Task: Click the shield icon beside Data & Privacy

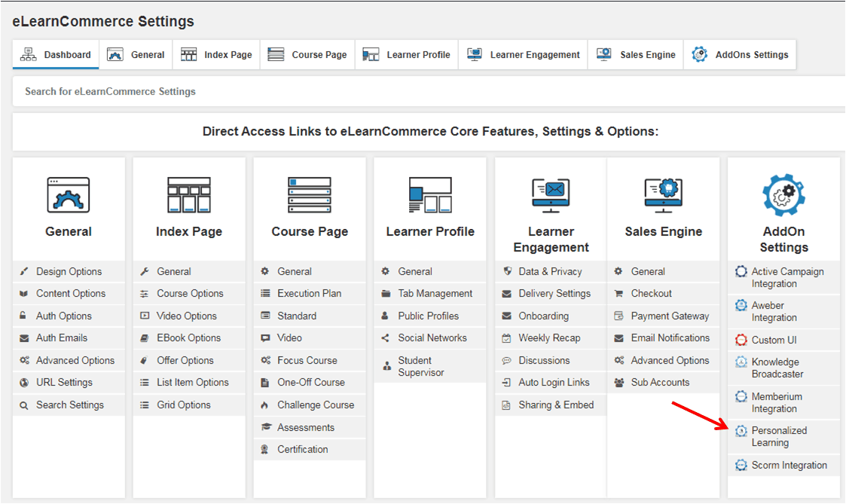Action: click(x=507, y=271)
